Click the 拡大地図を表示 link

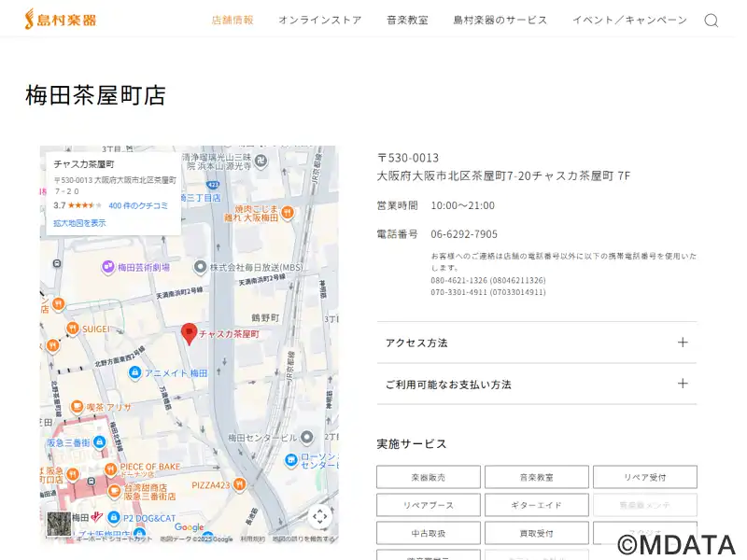pyautogui.click(x=79, y=223)
